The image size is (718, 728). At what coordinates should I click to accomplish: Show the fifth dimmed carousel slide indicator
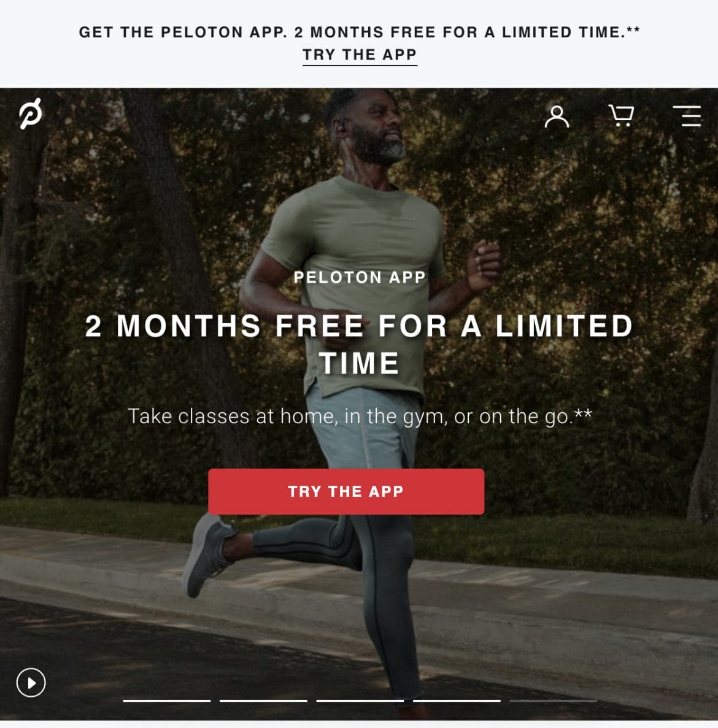(553, 700)
